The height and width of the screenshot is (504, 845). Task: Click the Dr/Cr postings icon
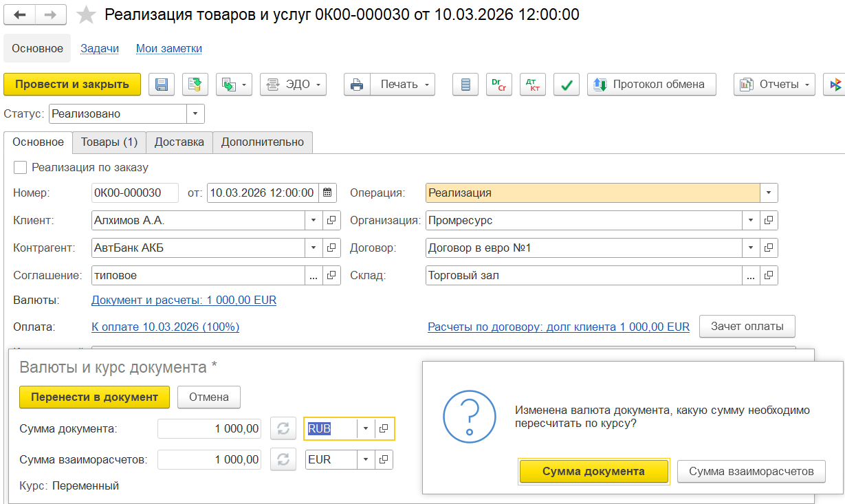coord(499,85)
